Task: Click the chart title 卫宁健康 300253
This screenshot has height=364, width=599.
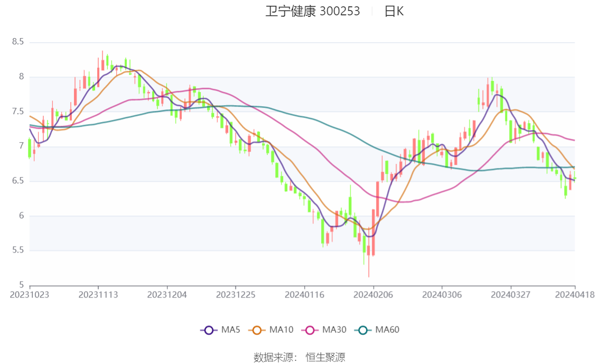Action: click(313, 12)
